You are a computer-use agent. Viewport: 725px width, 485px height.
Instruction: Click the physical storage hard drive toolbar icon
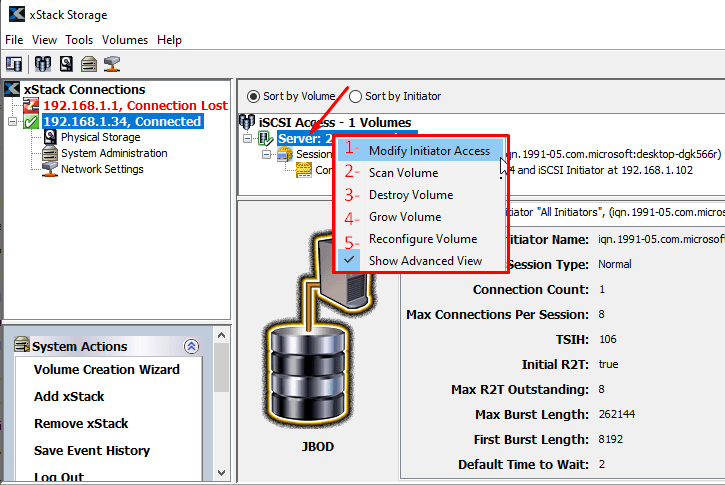pos(66,64)
